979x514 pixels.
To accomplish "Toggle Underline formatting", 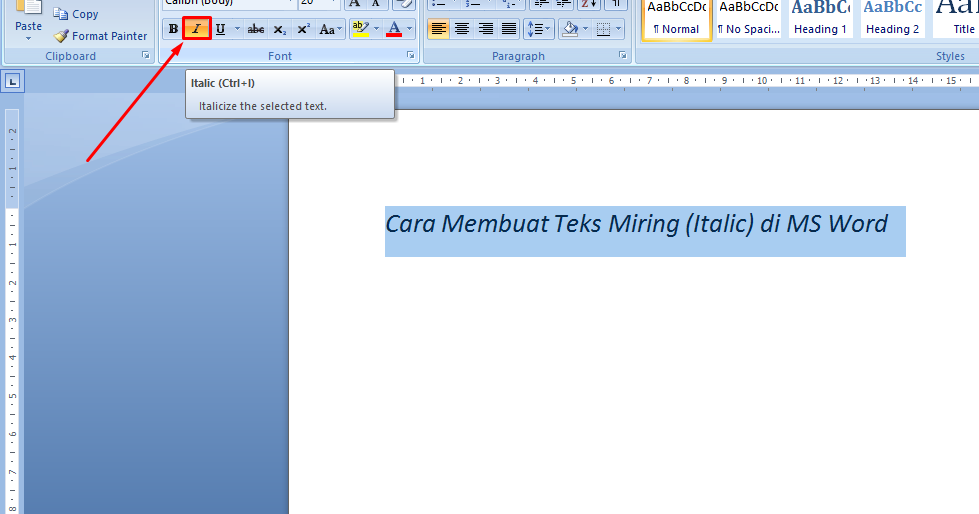I will 220,29.
